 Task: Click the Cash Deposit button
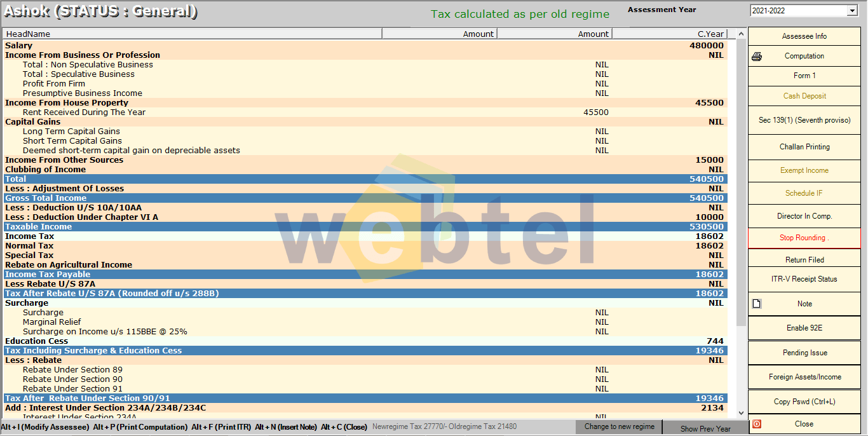804,96
